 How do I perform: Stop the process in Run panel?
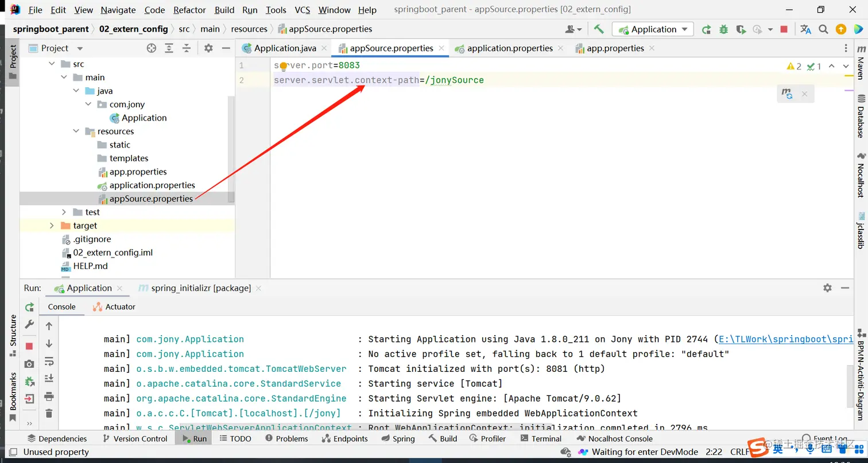tap(29, 346)
